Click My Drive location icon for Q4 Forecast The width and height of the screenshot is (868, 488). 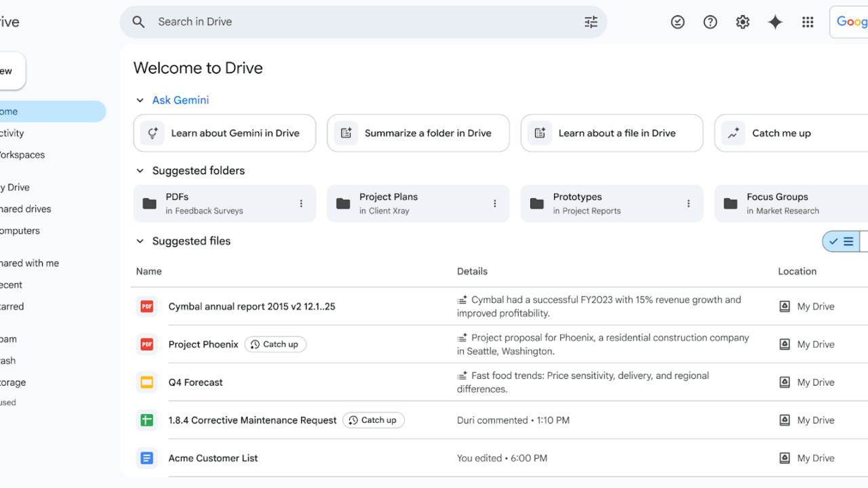(785, 382)
